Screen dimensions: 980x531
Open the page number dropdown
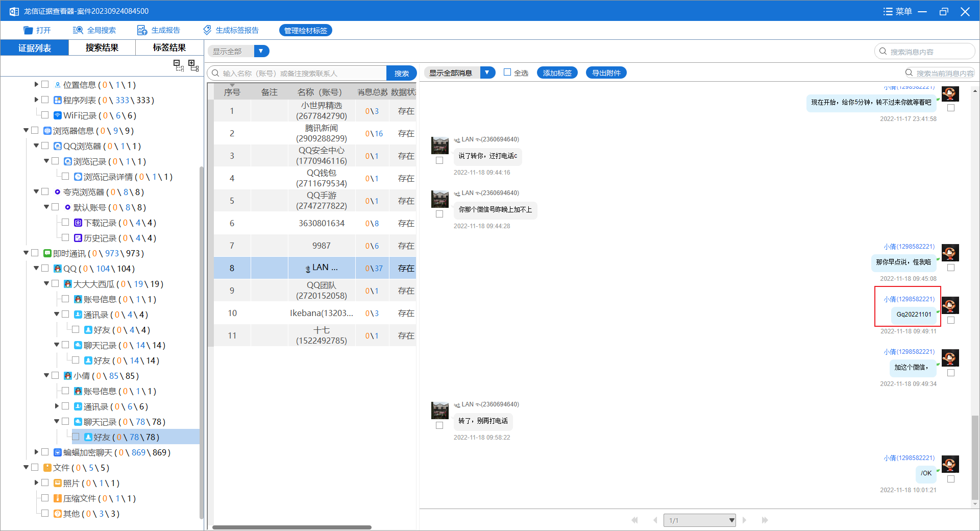[x=731, y=520]
